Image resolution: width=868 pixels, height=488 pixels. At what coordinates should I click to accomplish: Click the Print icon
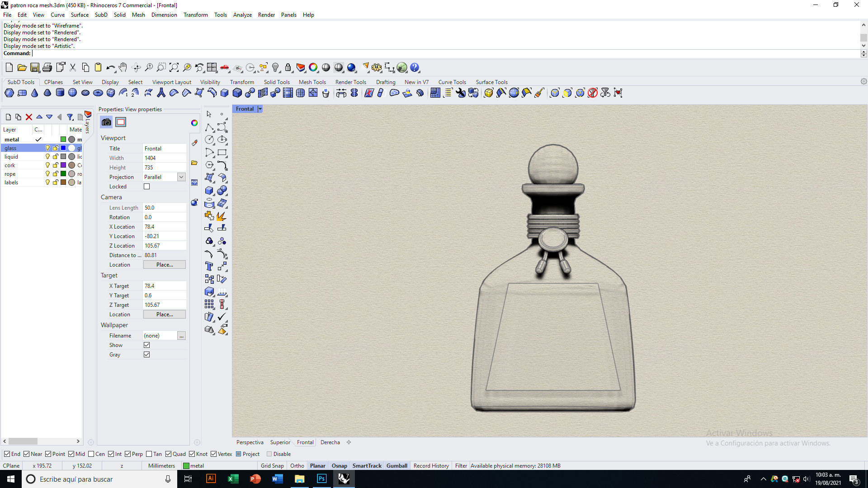[47, 68]
